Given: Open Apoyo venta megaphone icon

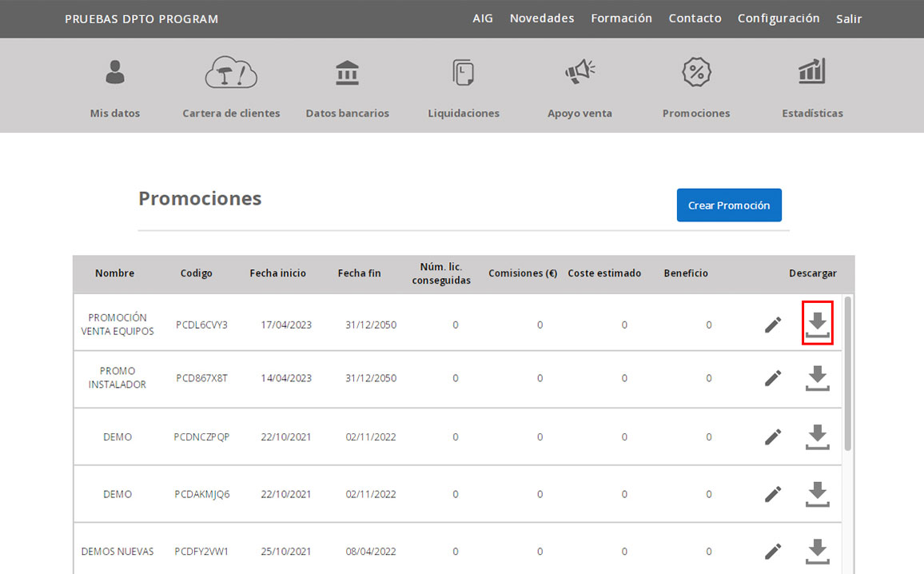Looking at the screenshot, I should pyautogui.click(x=579, y=73).
